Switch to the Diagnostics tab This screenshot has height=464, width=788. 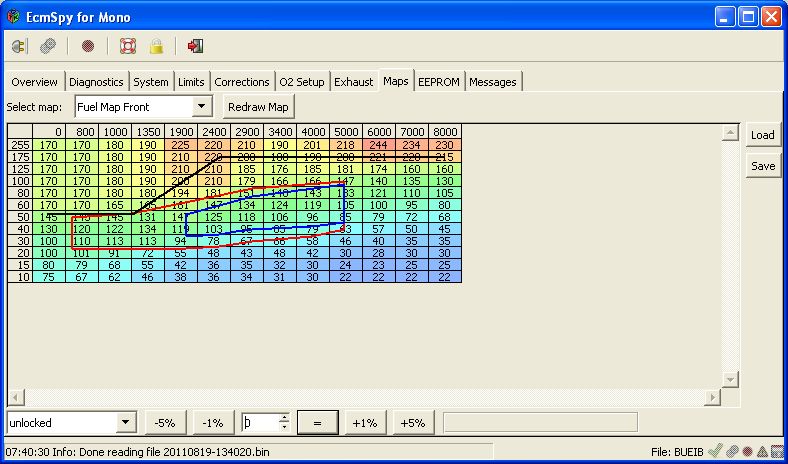(x=96, y=82)
